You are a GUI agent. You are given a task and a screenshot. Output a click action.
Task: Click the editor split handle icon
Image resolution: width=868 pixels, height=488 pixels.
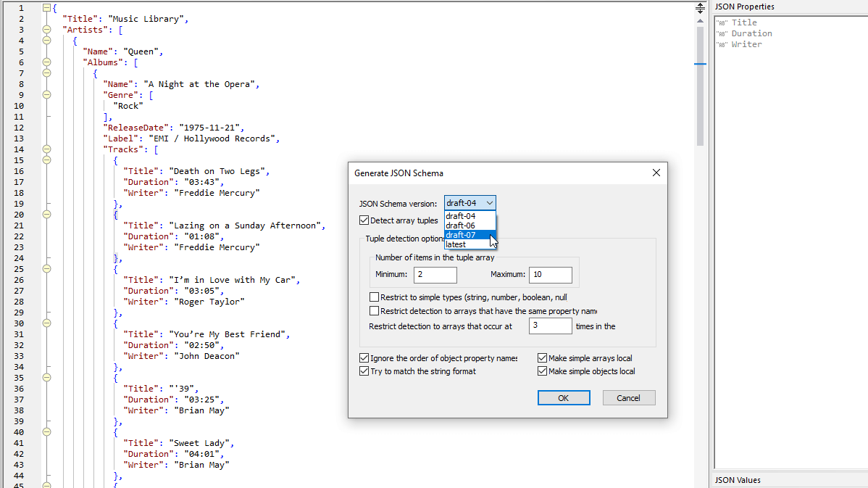700,8
